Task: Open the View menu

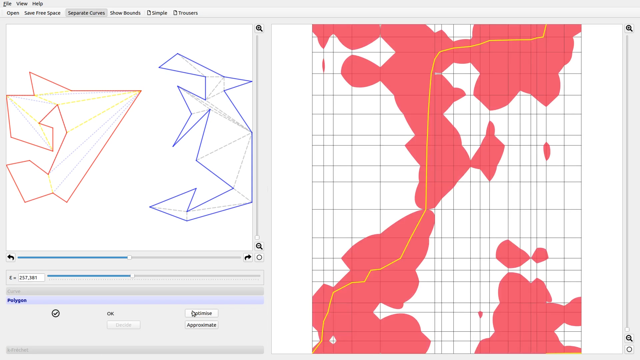Action: (22, 4)
